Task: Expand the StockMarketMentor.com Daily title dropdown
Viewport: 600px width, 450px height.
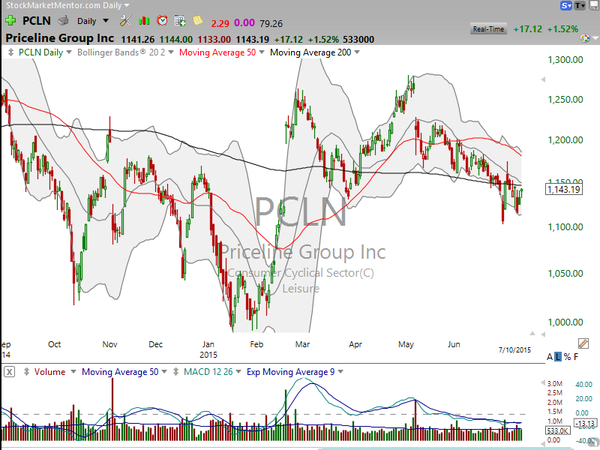Action: [x=127, y=5]
